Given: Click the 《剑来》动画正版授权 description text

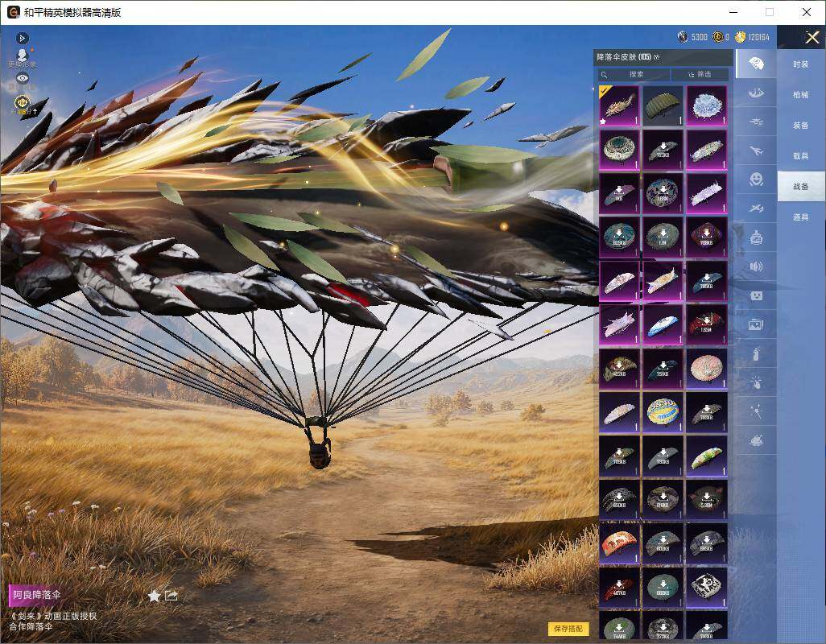Looking at the screenshot, I should click(53, 616).
